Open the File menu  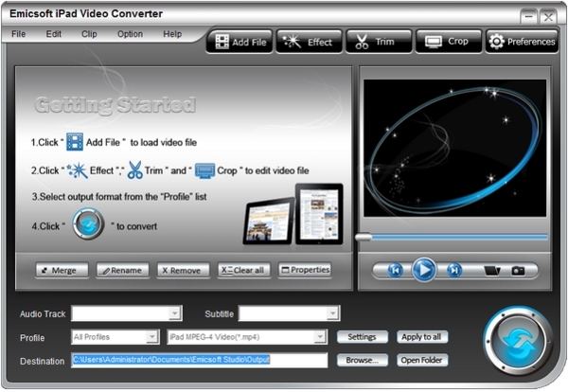19,34
